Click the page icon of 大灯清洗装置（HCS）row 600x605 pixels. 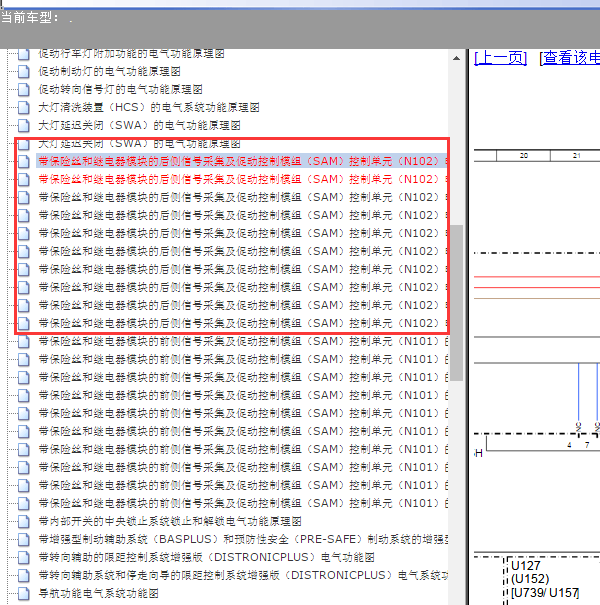coord(24,108)
